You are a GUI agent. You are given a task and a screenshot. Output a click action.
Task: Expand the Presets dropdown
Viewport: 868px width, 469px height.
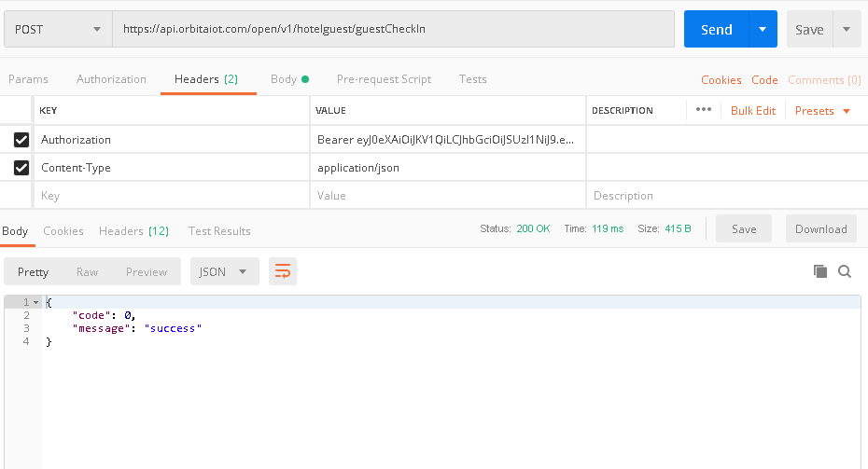822,111
